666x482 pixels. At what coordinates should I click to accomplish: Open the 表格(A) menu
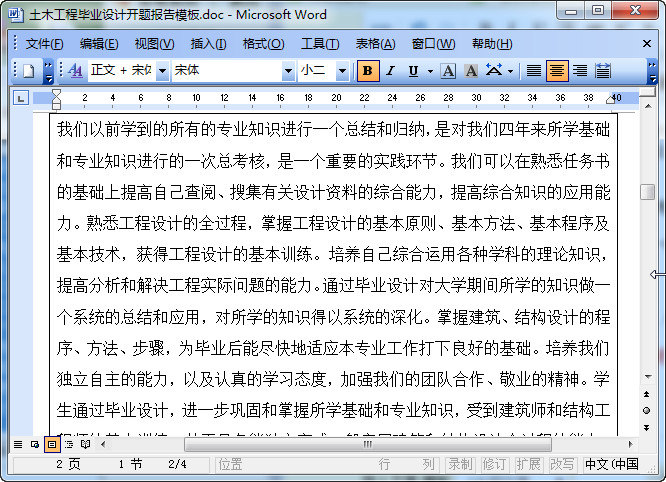(x=375, y=44)
